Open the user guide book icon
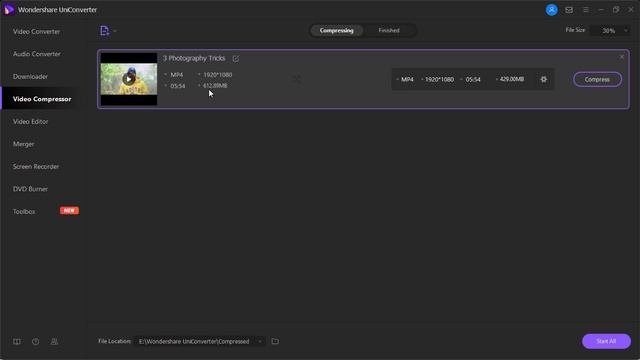 point(17,342)
